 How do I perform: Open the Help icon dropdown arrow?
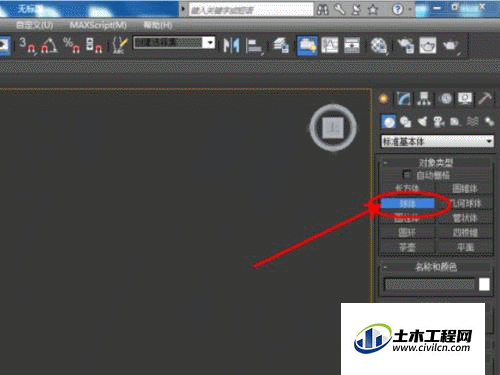pyautogui.click(x=410, y=9)
